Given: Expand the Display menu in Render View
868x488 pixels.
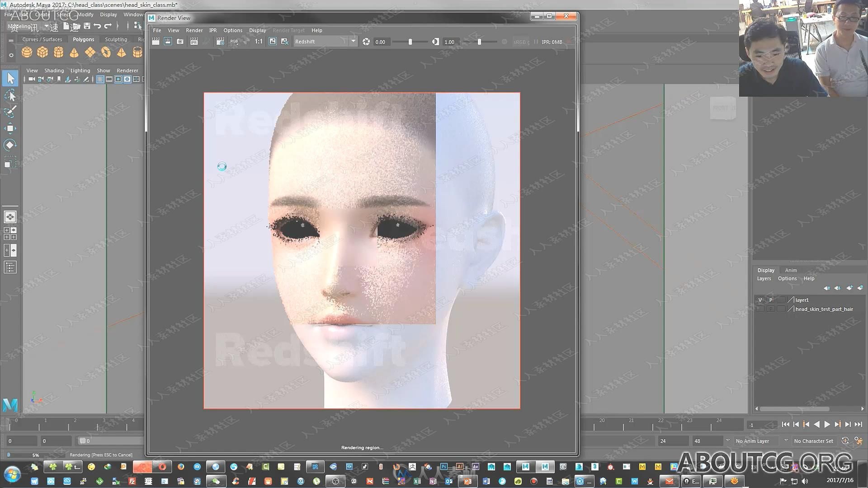Looking at the screenshot, I should [x=256, y=30].
